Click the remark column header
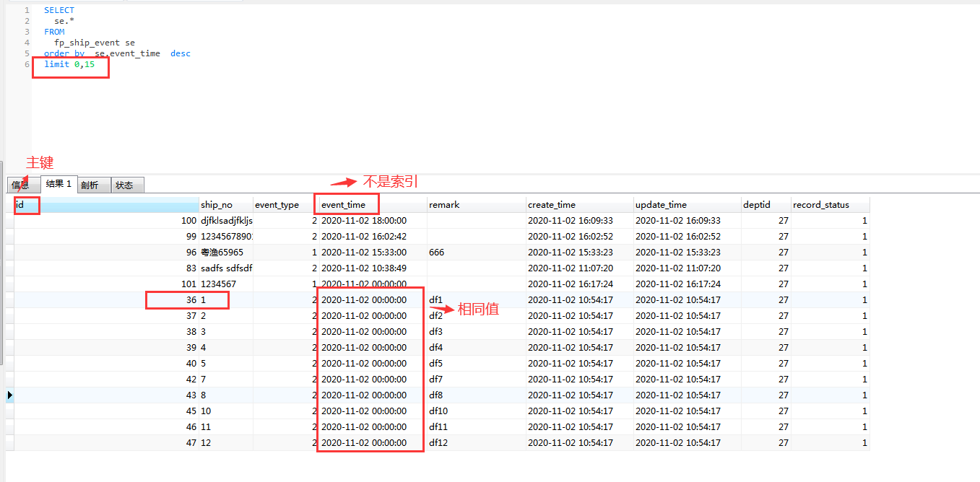 (477, 205)
